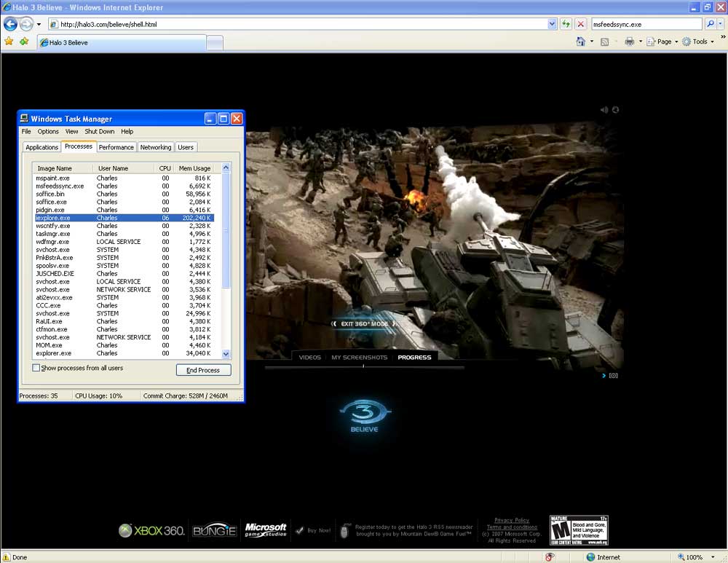Go back using the browser Back arrow
This screenshot has width=728, height=563.
point(10,24)
